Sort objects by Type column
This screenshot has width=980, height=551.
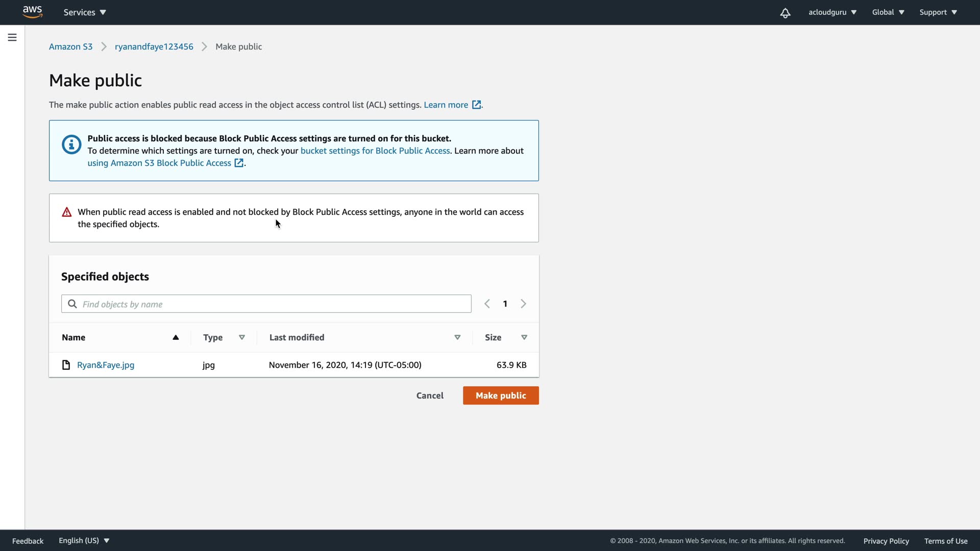[242, 337]
